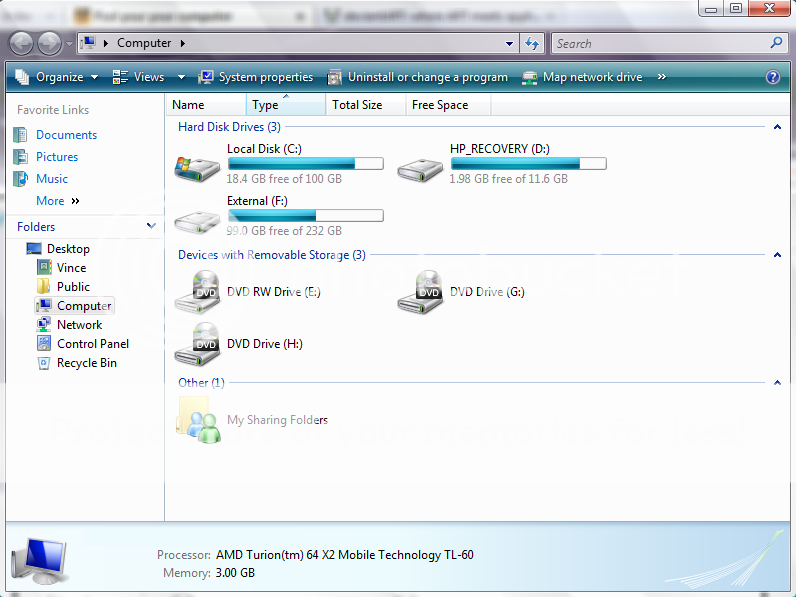Click the Refresh button beside the address bar
The width and height of the screenshot is (796, 597).
click(532, 43)
